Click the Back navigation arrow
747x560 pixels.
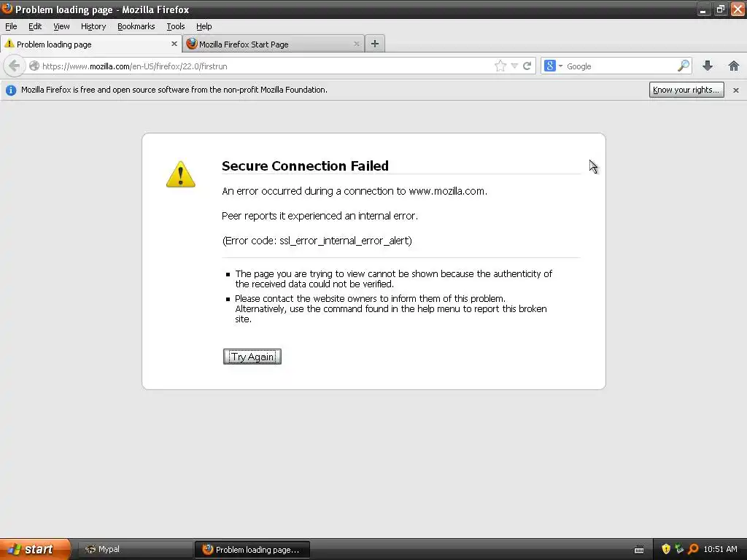15,66
